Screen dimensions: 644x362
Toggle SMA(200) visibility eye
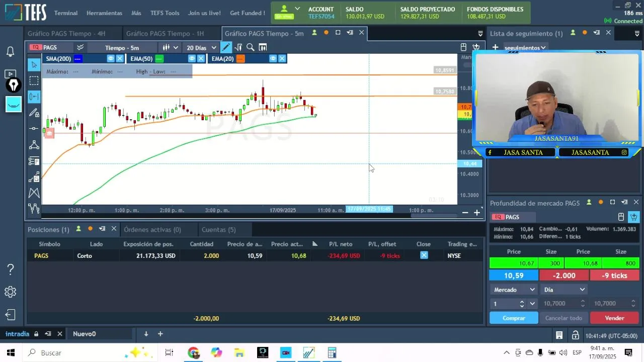point(111,59)
